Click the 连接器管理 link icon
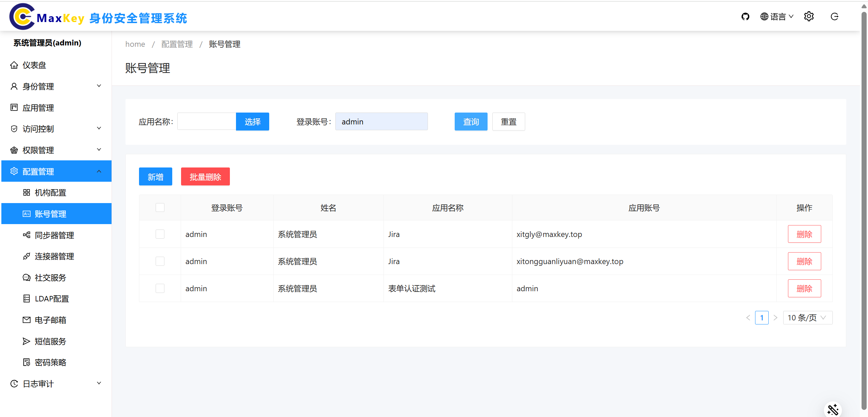Viewport: 868px width, 417px height. point(26,256)
